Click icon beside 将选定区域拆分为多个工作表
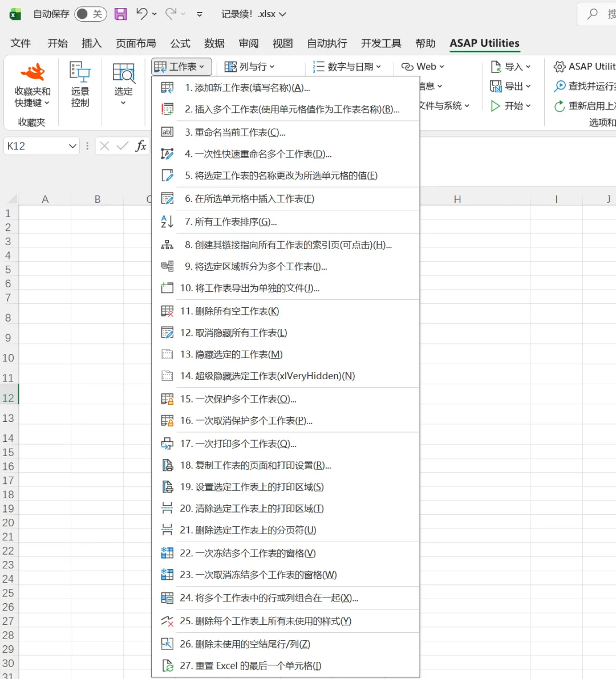 [167, 266]
